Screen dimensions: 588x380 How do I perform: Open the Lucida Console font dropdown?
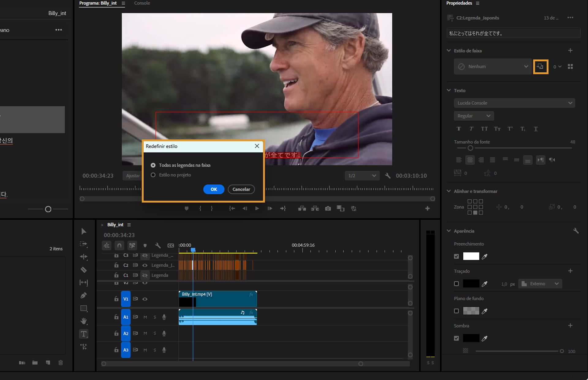514,103
